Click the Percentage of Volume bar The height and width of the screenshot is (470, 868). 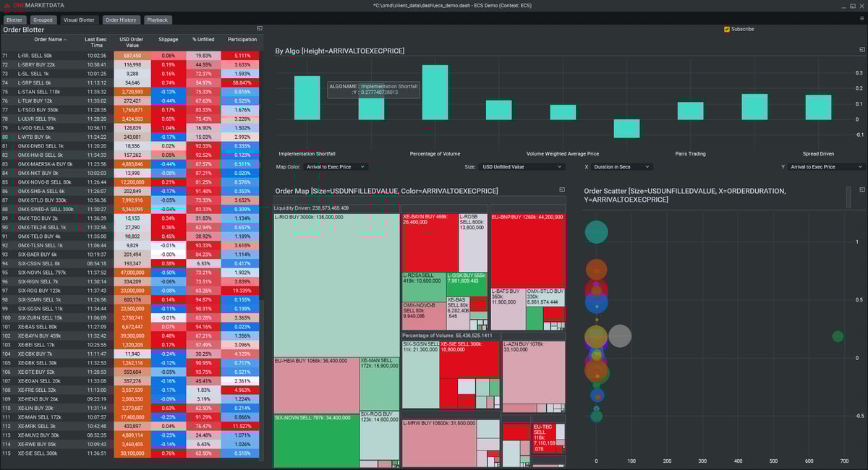(x=435, y=93)
